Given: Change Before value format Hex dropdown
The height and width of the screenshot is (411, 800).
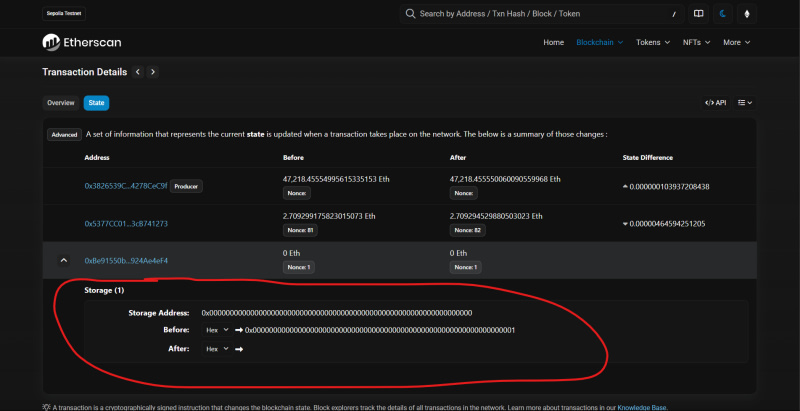Looking at the screenshot, I should [217, 330].
